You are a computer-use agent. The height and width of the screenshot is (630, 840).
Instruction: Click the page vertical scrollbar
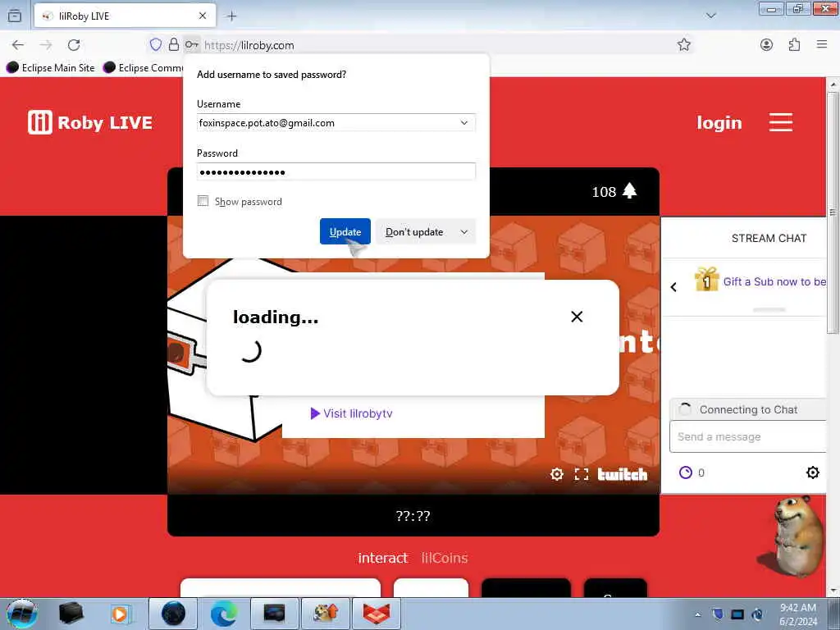tap(833, 213)
